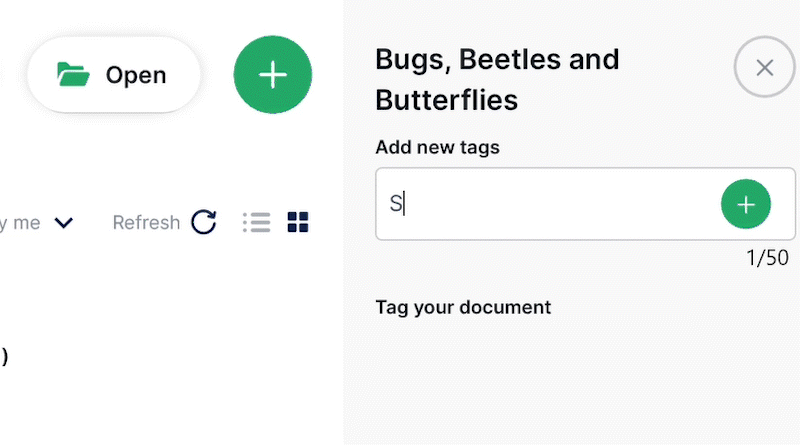The height and width of the screenshot is (445, 800).
Task: Click the 1/50 character counter
Action: click(767, 258)
